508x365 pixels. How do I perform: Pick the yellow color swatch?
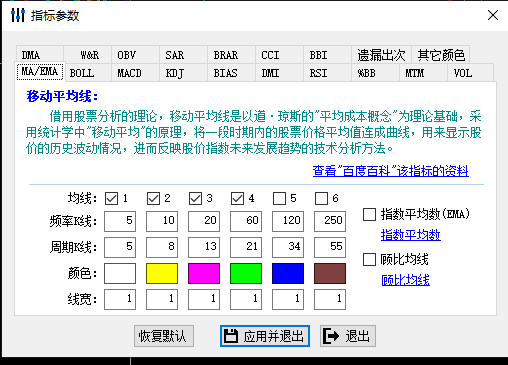162,273
